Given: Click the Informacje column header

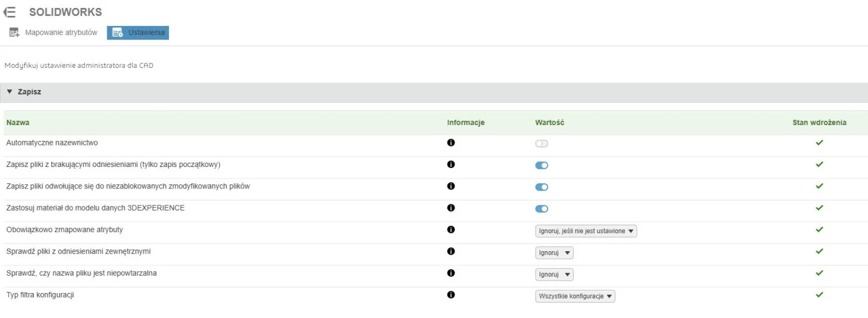Looking at the screenshot, I should point(466,122).
